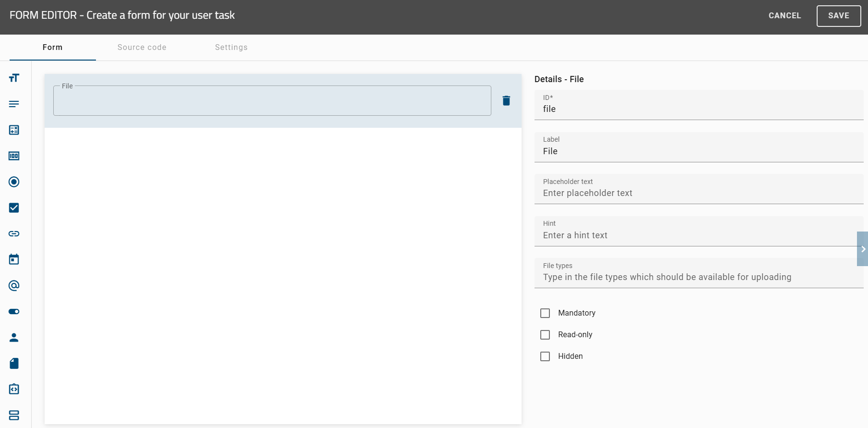The width and height of the screenshot is (868, 428).
Task: Click the Placeholder text input field
Action: (699, 189)
